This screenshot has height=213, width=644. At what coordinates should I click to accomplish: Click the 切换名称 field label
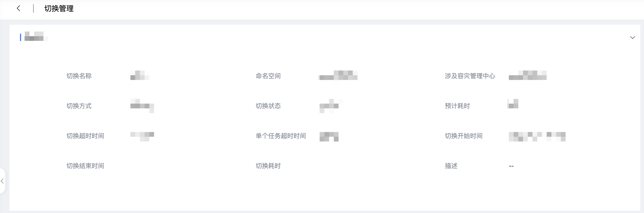[79, 76]
